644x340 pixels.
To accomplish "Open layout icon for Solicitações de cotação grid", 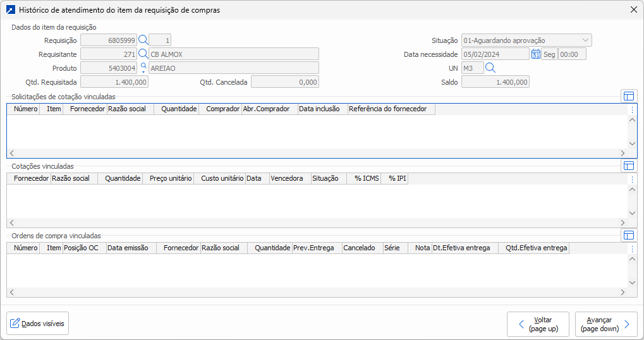I will tap(629, 96).
